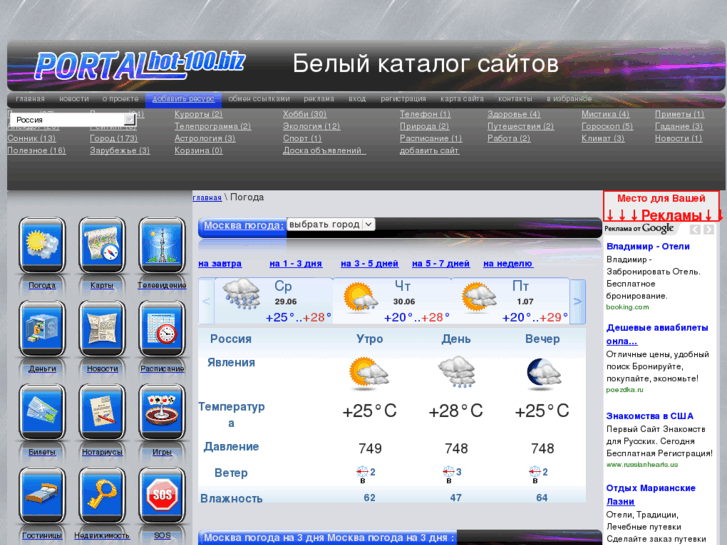The width and height of the screenshot is (727, 545).
Task: Click the Wednesday snowy cloud forecast icon
Action: click(x=241, y=294)
